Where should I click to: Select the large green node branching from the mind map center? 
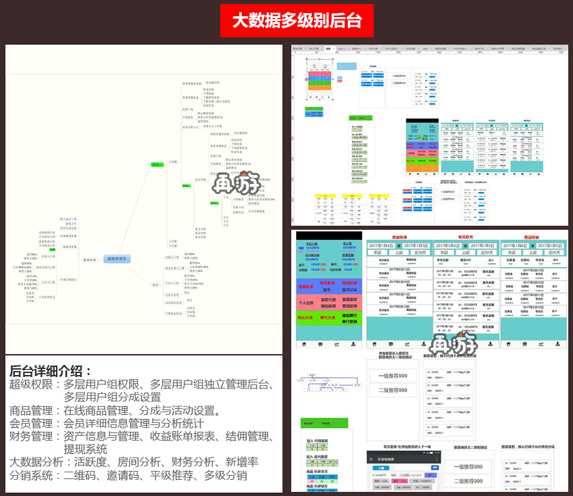click(157, 164)
